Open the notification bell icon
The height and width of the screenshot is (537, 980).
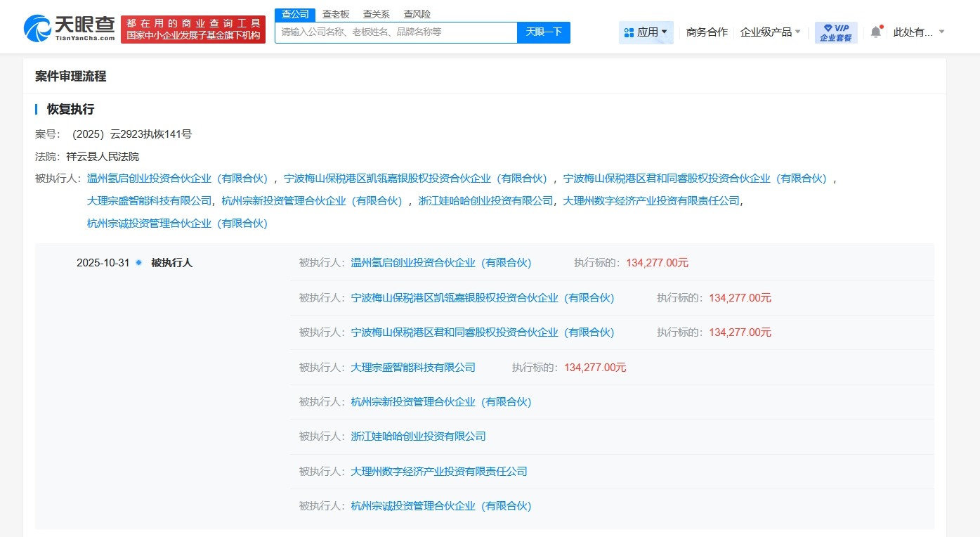875,31
